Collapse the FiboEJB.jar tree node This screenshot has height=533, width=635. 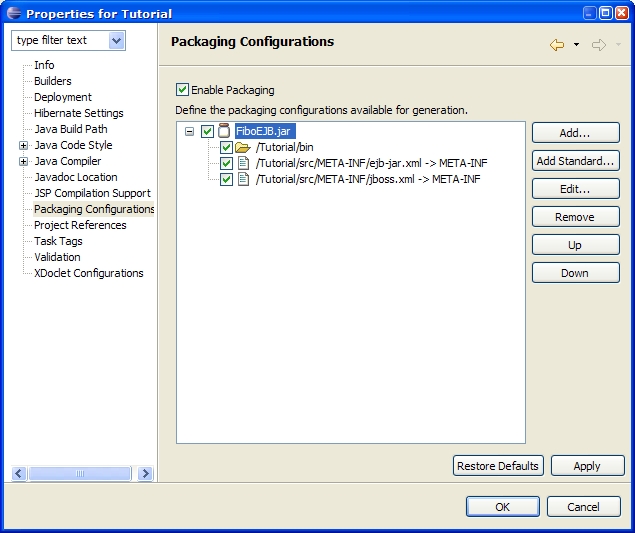[189, 131]
